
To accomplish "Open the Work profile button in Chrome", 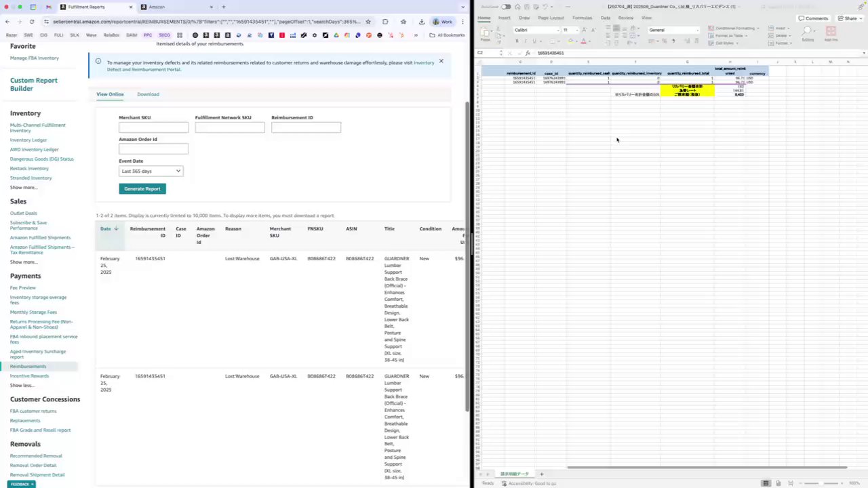I will 443,22.
